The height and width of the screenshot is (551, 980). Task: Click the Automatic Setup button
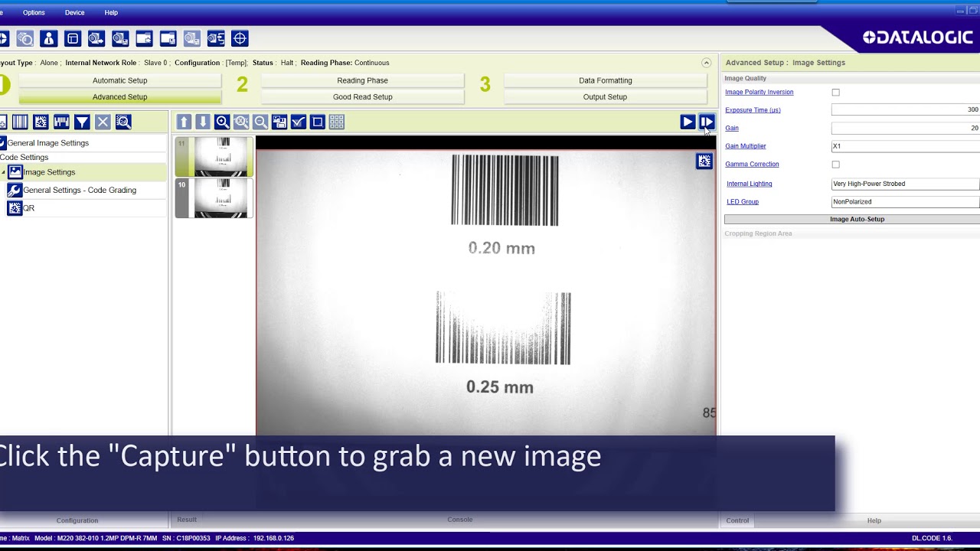[119, 80]
